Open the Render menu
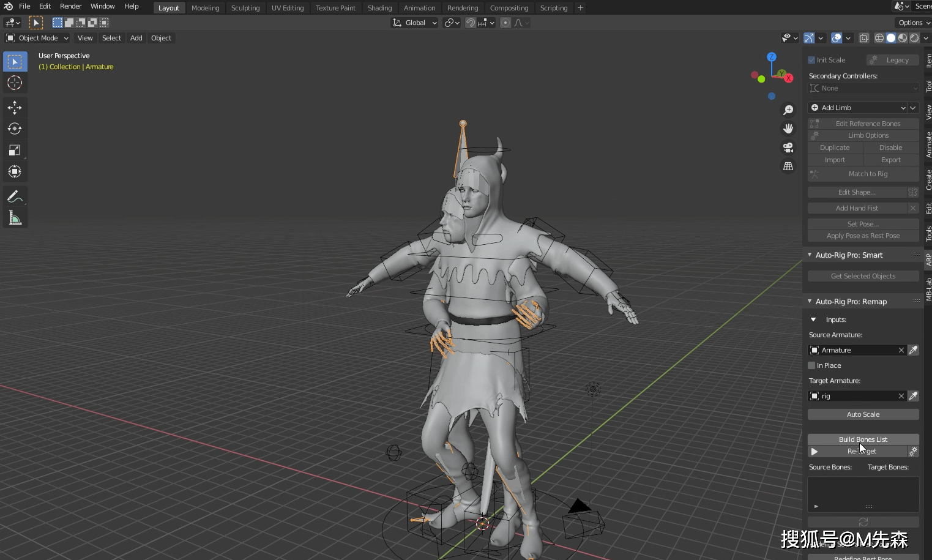 point(70,6)
